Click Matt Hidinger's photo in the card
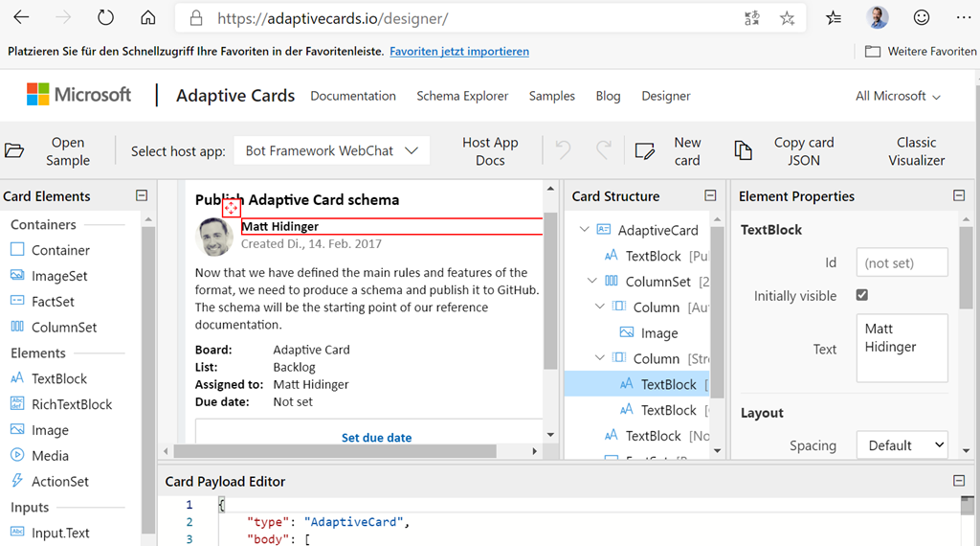The width and height of the screenshot is (980, 546). [x=214, y=237]
